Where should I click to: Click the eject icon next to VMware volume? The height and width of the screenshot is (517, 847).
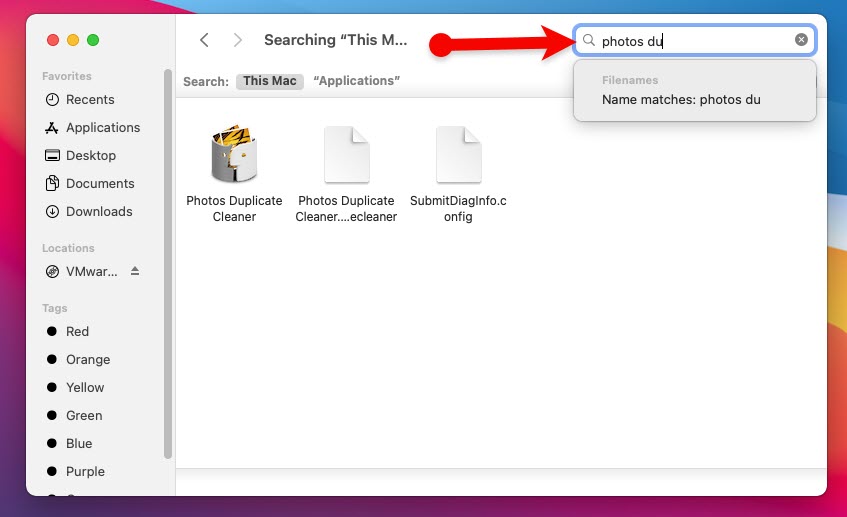click(x=135, y=272)
